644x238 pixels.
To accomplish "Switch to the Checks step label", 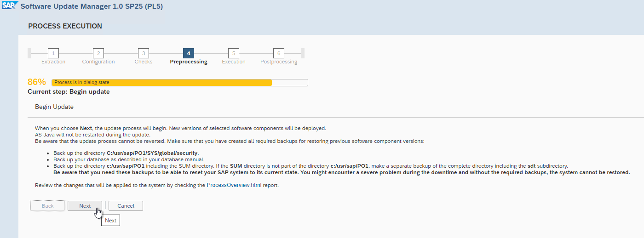I will (144, 62).
